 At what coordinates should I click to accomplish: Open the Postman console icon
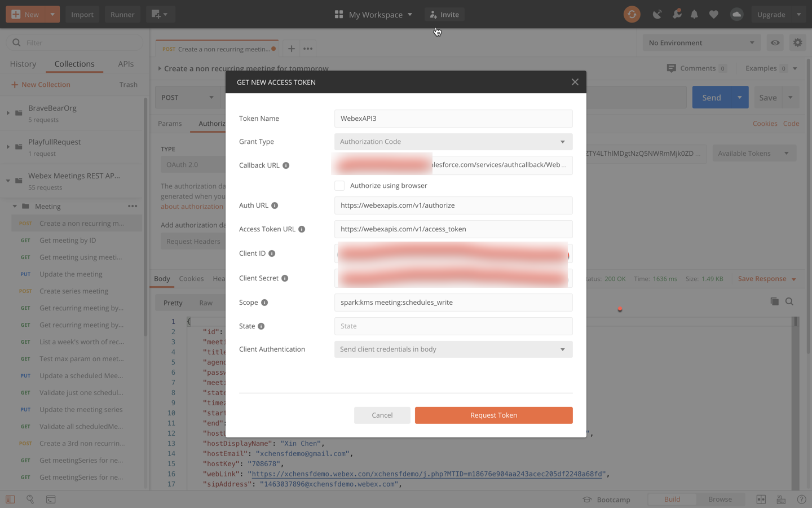pos(51,500)
